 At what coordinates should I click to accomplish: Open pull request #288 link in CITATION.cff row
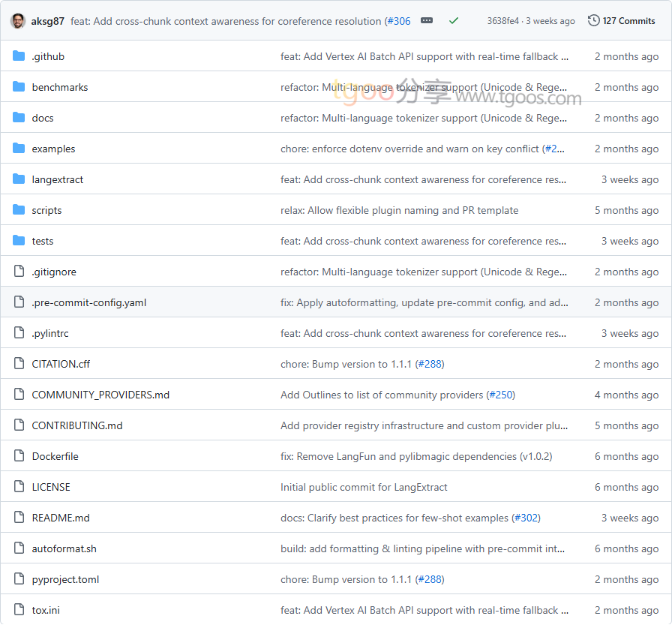click(430, 364)
